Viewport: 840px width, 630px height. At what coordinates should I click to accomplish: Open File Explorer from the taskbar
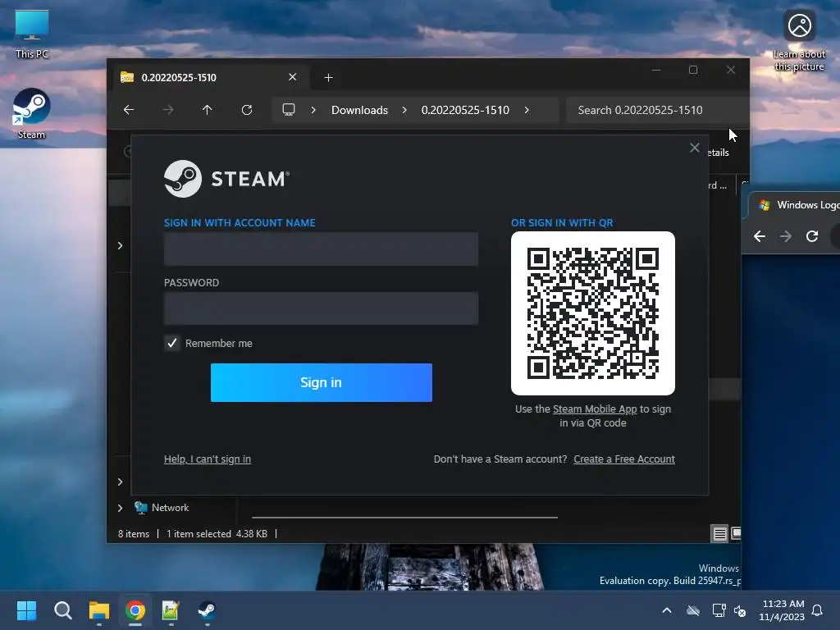pyautogui.click(x=99, y=610)
